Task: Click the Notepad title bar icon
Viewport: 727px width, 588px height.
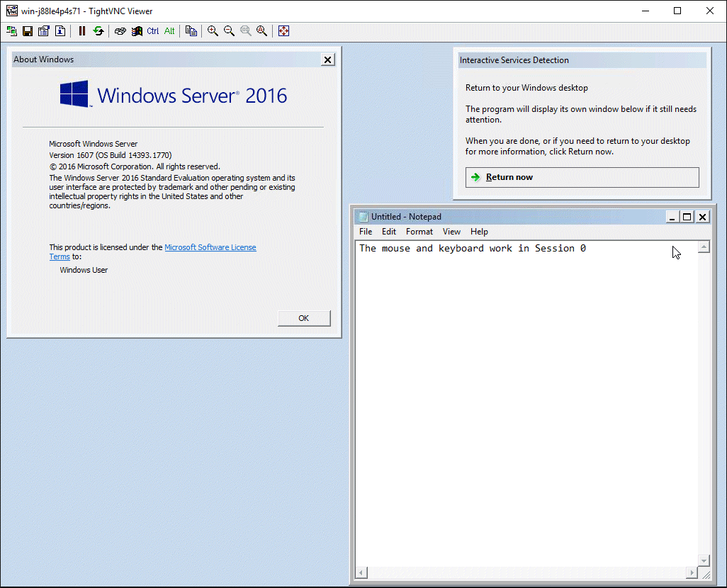Action: (x=363, y=217)
